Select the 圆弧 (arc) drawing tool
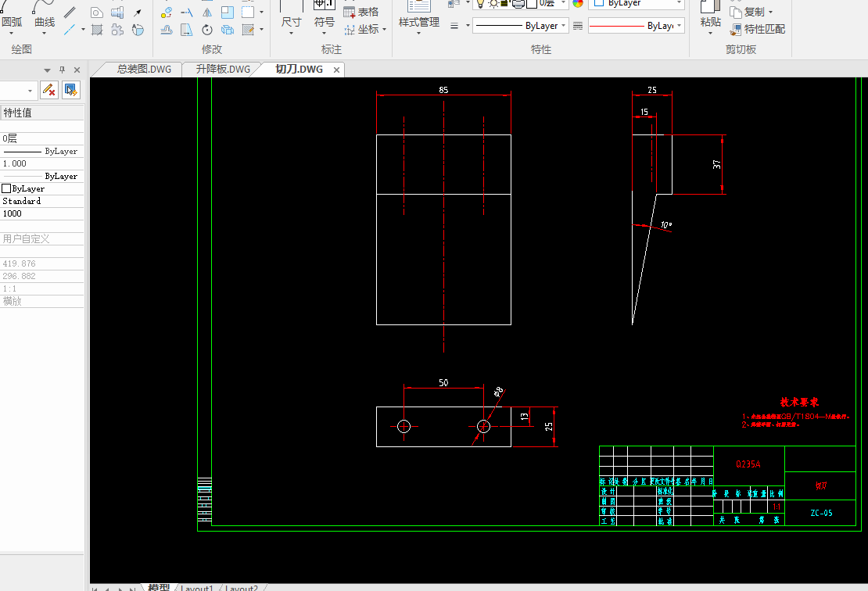Viewport: 868px width, 591px height. pos(12,21)
